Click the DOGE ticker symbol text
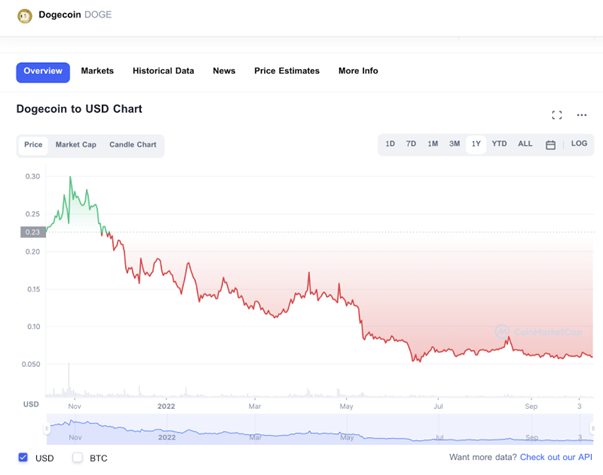 pyautogui.click(x=98, y=15)
